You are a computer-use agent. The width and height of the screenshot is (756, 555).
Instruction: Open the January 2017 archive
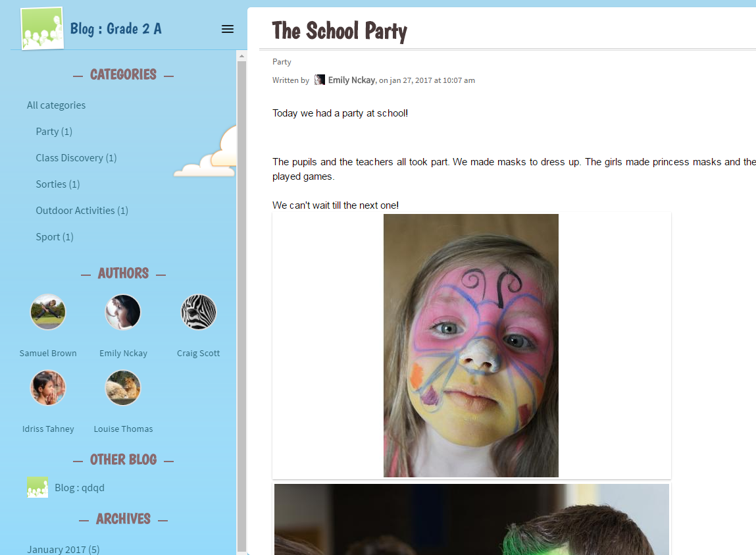(x=63, y=549)
